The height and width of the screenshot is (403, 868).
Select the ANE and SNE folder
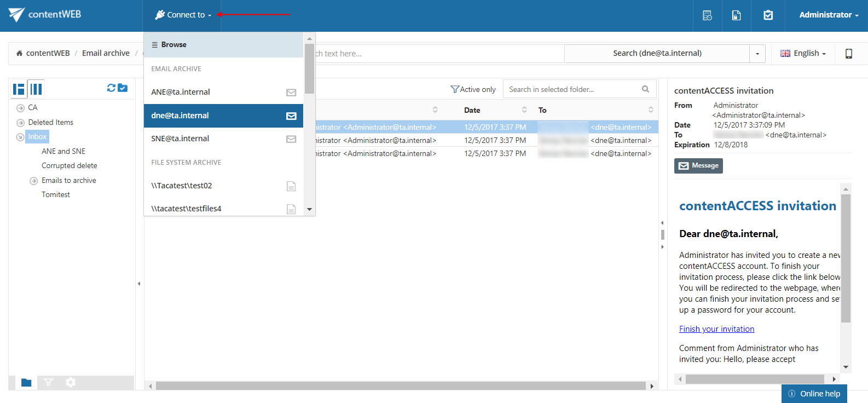point(63,152)
